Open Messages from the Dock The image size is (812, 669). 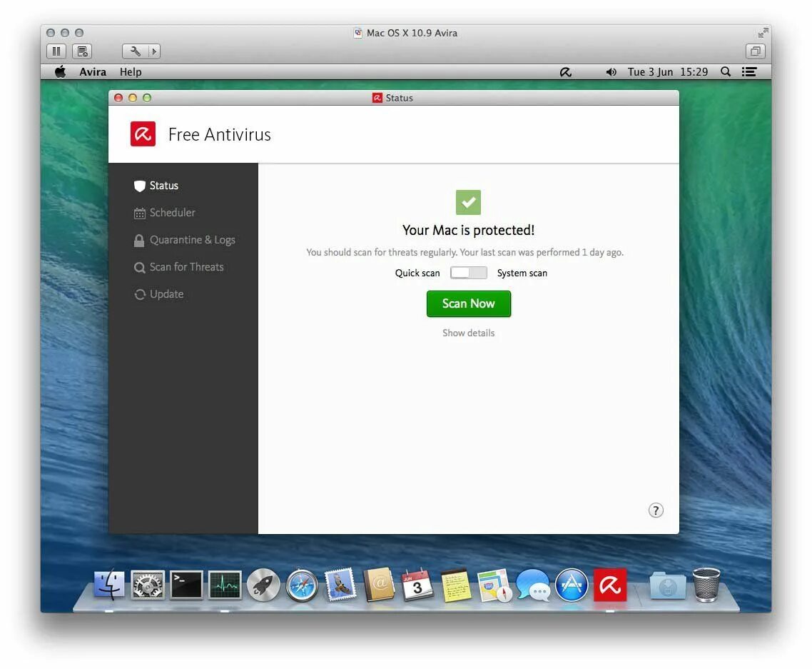pyautogui.click(x=533, y=585)
